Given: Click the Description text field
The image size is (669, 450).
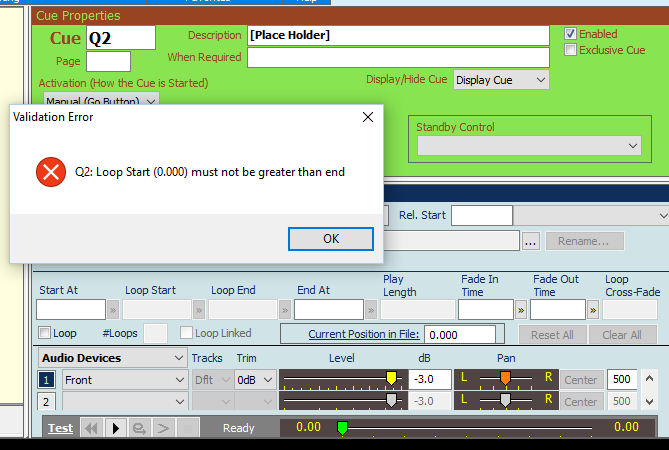Looking at the screenshot, I should coord(397,35).
